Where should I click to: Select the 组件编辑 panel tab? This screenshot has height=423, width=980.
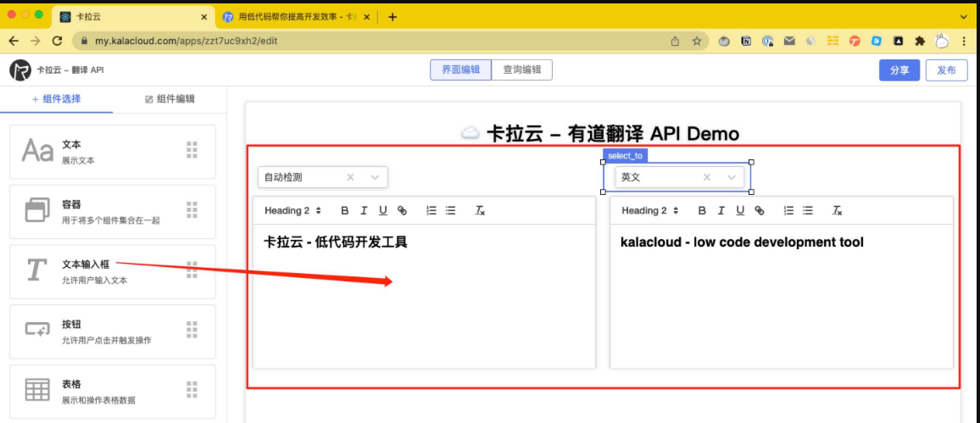[170, 98]
